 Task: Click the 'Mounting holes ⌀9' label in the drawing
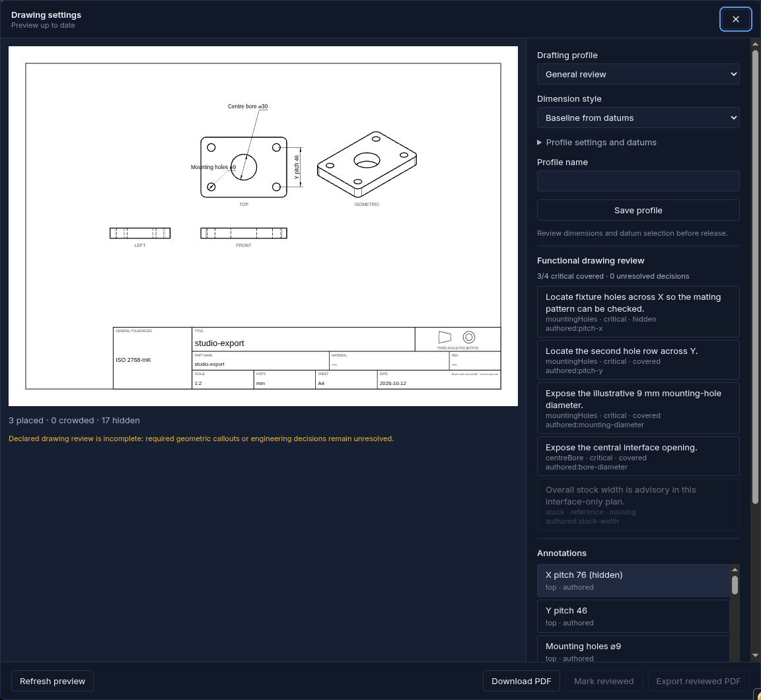[x=213, y=167]
